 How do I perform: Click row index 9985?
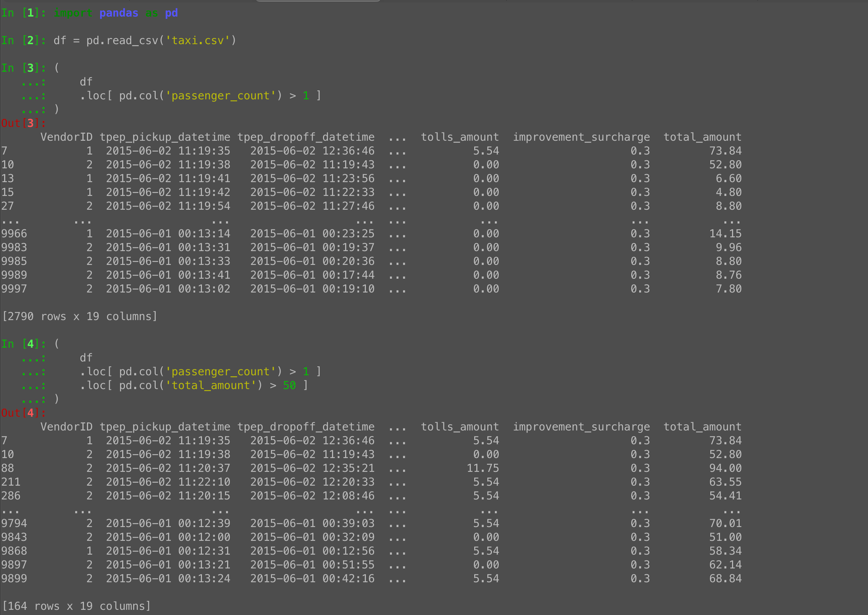tap(14, 261)
